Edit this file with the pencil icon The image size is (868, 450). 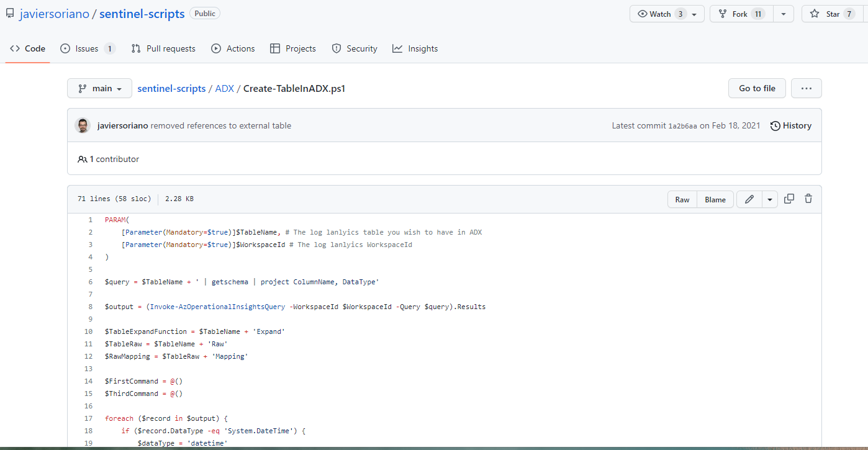pyautogui.click(x=749, y=199)
